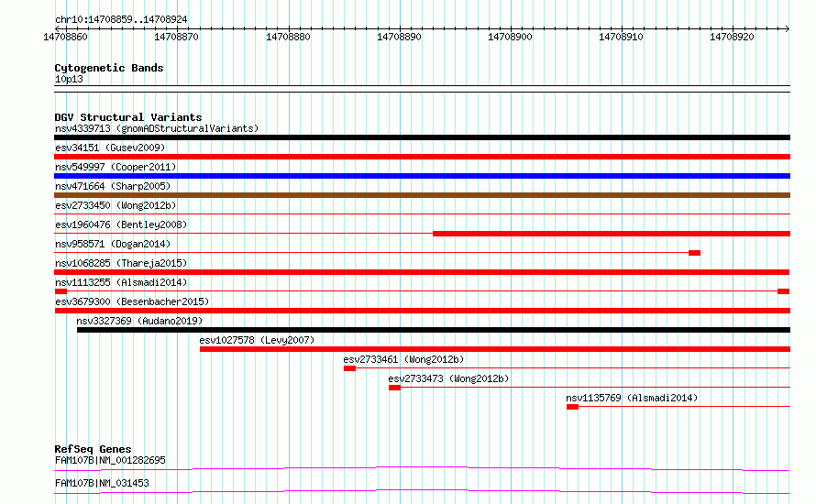Click variant label esv34151 (Gusev2009)
Image resolution: width=816 pixels, height=504 pixels.
click(110, 148)
